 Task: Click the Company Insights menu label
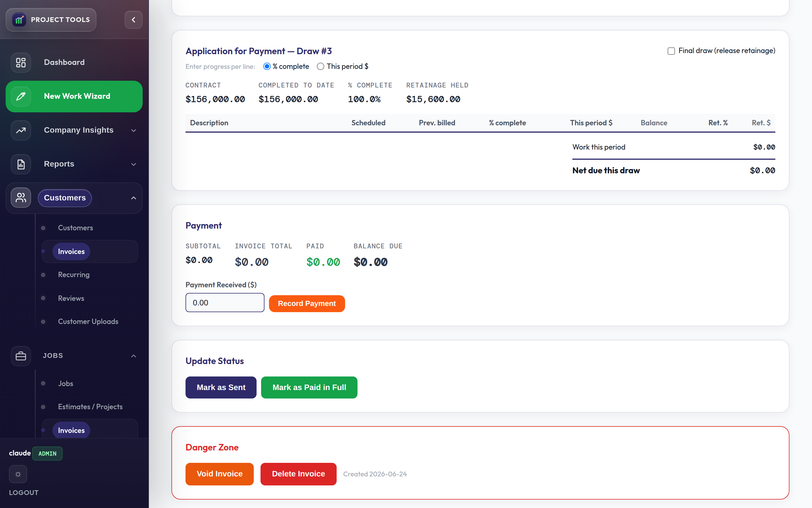coord(78,130)
